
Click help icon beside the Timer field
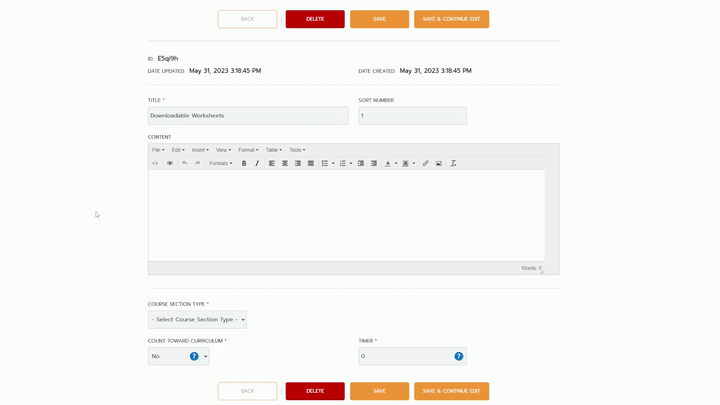pyautogui.click(x=459, y=356)
